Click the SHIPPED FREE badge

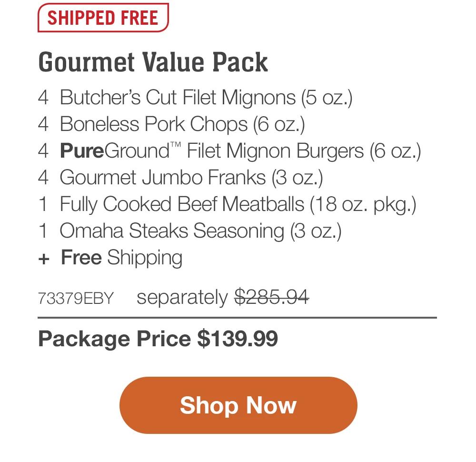click(x=103, y=18)
